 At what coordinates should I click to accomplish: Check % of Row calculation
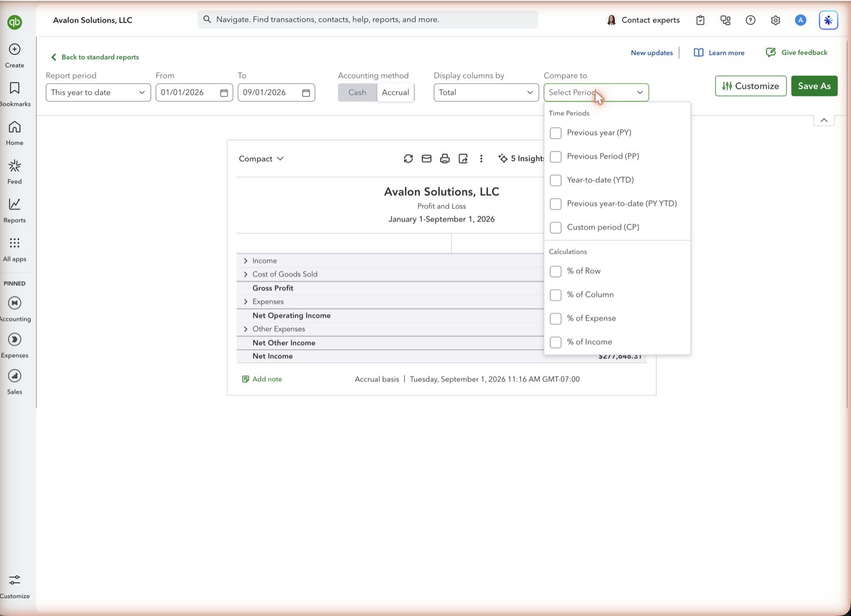click(555, 271)
